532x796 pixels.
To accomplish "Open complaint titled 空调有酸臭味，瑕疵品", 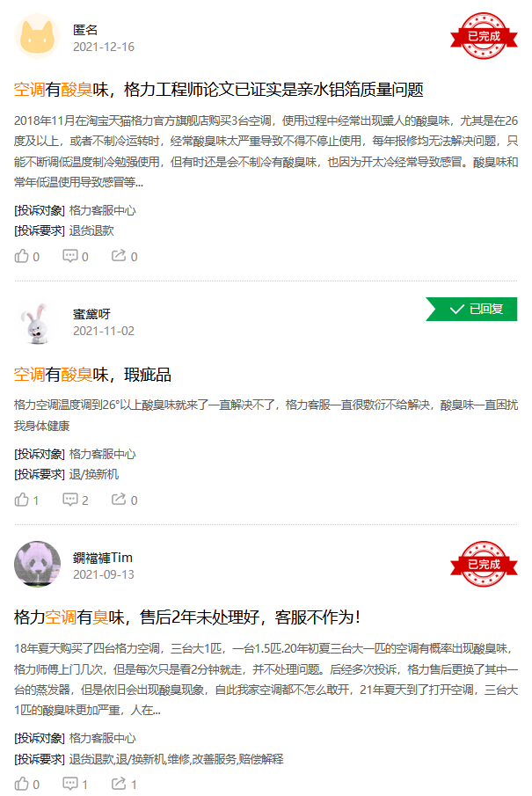I will (x=92, y=375).
